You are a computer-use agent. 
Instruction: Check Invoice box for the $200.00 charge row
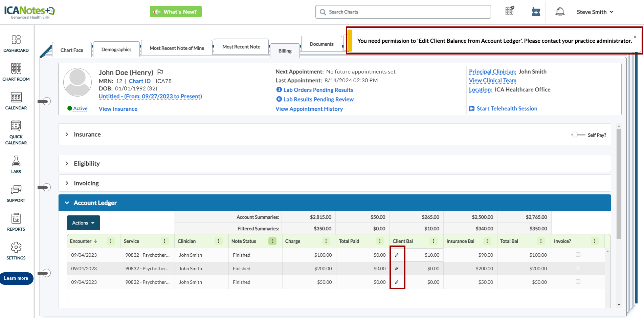point(578,268)
